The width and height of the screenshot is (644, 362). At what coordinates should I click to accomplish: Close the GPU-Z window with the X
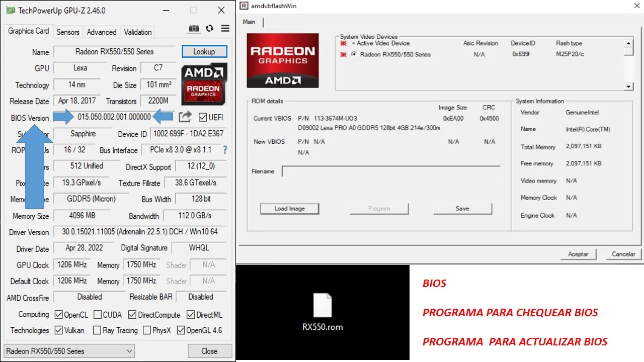(x=221, y=10)
